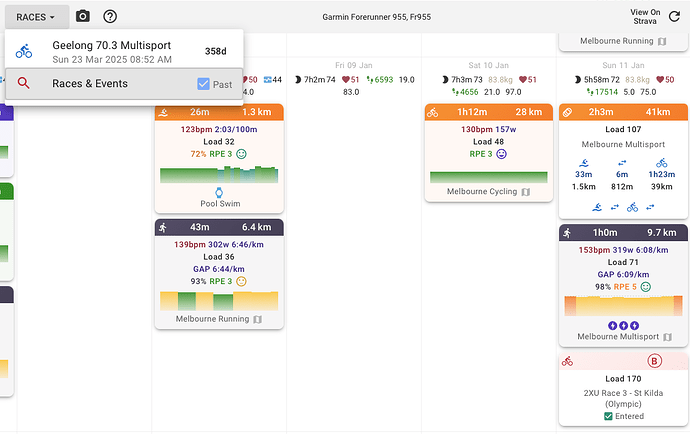Click the B priority badge on race card

(x=655, y=361)
